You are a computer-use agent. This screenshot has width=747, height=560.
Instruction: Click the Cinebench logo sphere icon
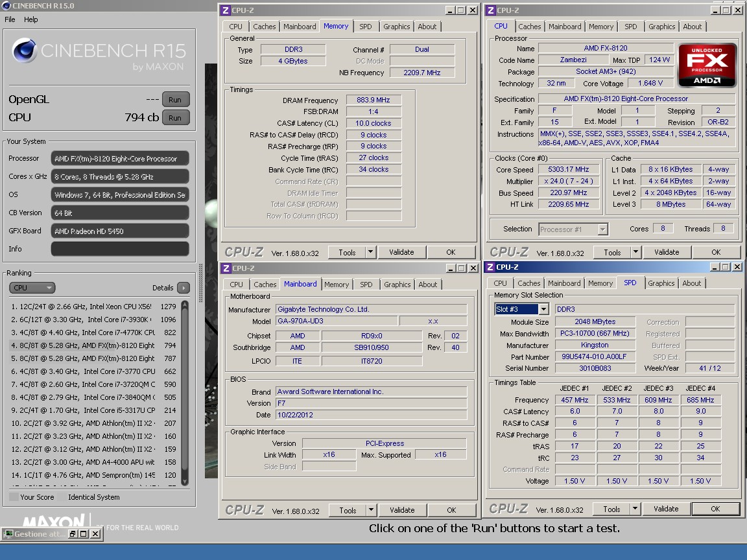pyautogui.click(x=24, y=51)
